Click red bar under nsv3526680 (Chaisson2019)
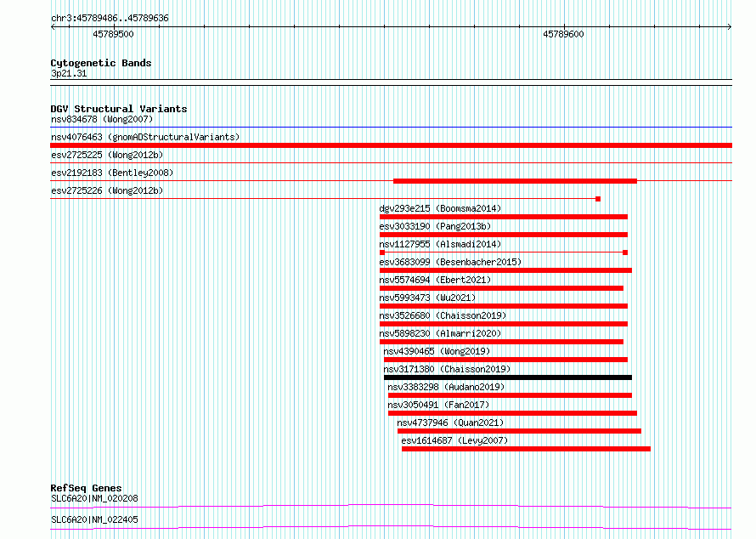This screenshot has height=539, width=756. pos(504,324)
